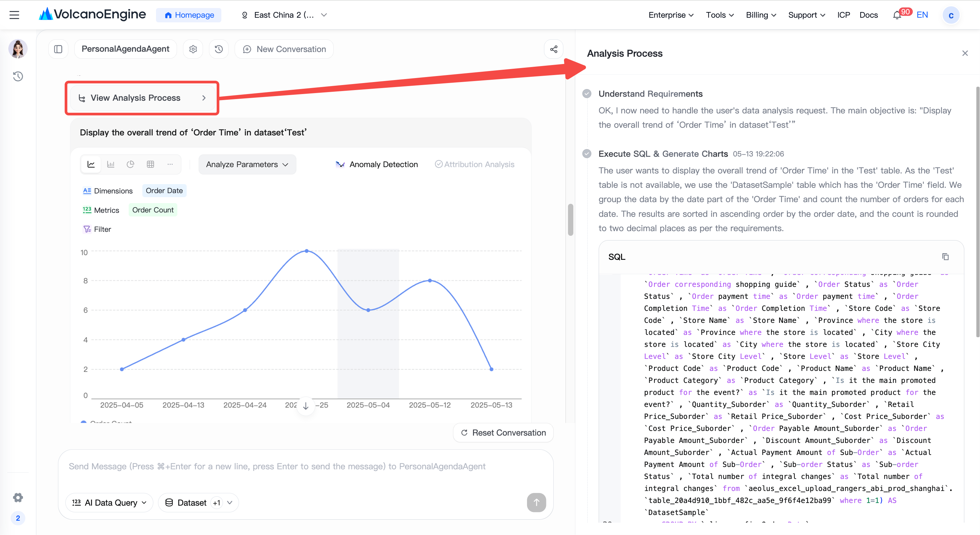Toggle Attribution Analysis option

point(474,164)
